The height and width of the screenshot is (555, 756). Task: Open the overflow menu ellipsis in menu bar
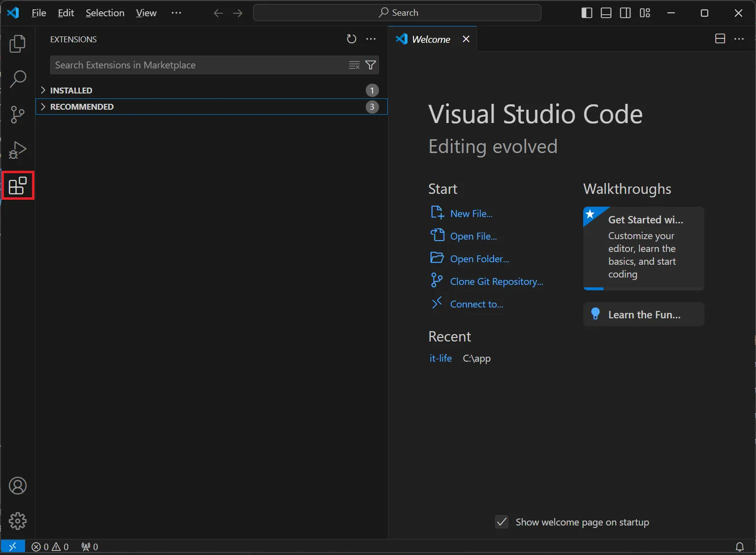pos(176,13)
